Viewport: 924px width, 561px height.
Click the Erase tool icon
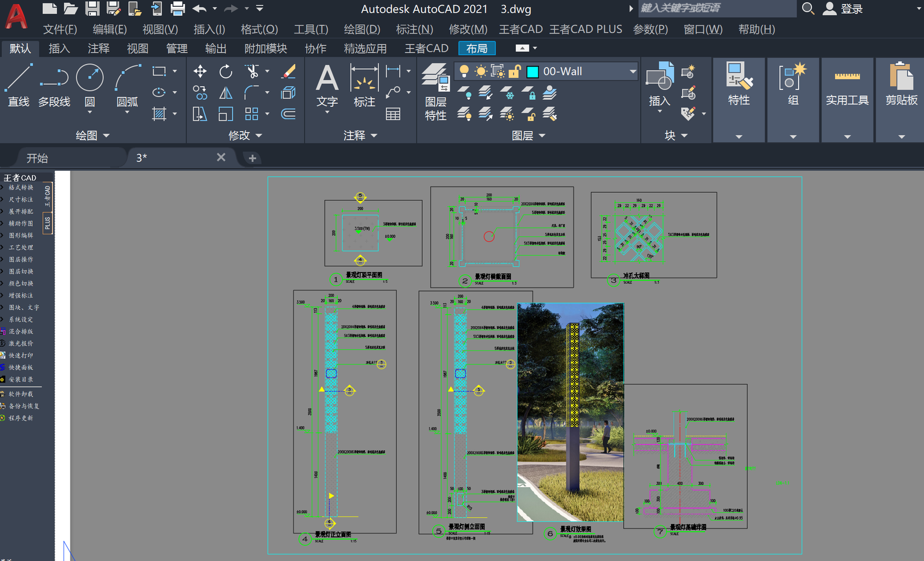point(289,71)
